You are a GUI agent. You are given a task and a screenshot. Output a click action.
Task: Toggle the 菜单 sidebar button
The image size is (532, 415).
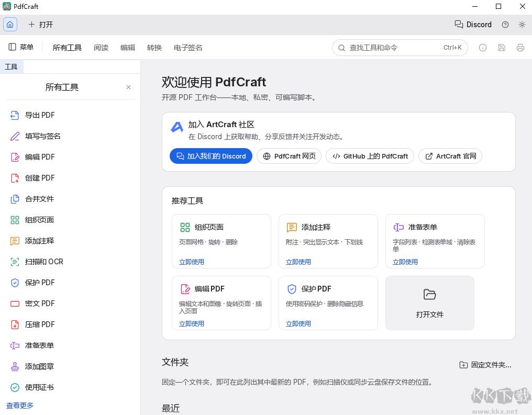(21, 47)
